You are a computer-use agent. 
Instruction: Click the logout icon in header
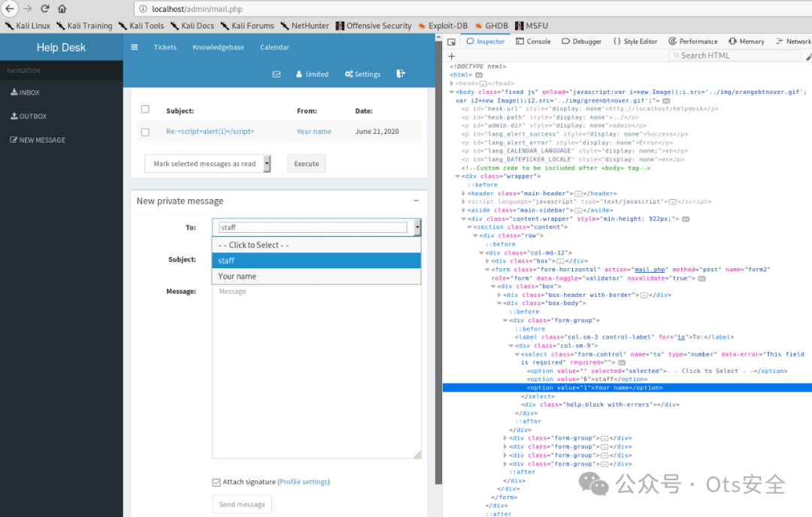(400, 74)
